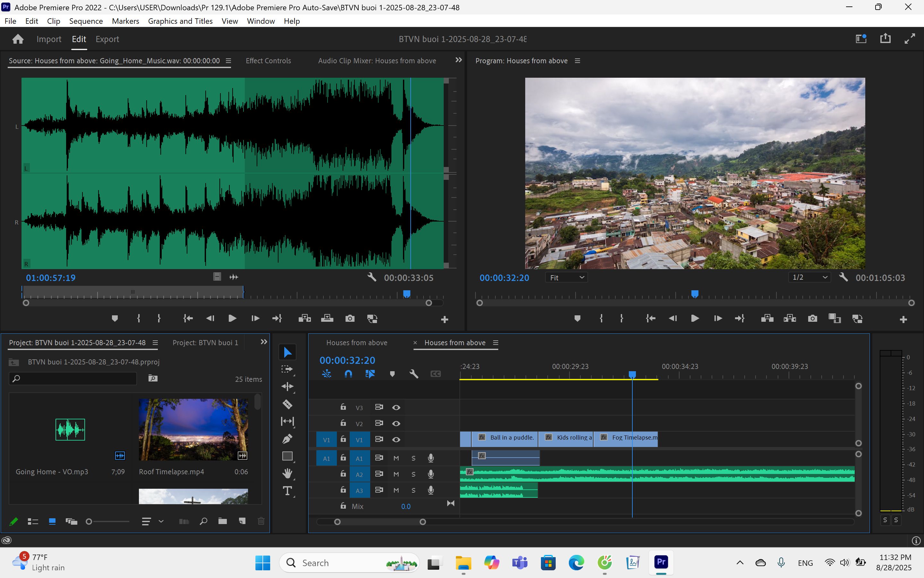Toggle V2 track output eye
Screen dimensions: 924x578
coord(396,424)
